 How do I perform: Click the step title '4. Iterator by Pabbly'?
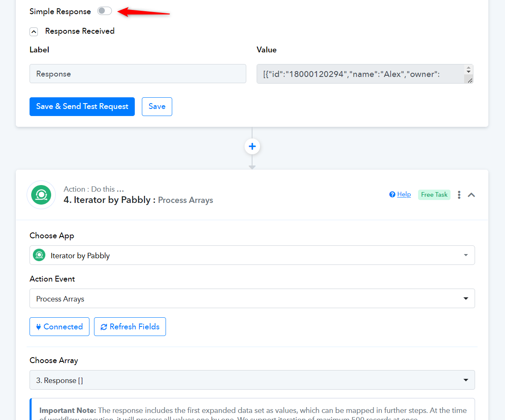coord(107,200)
